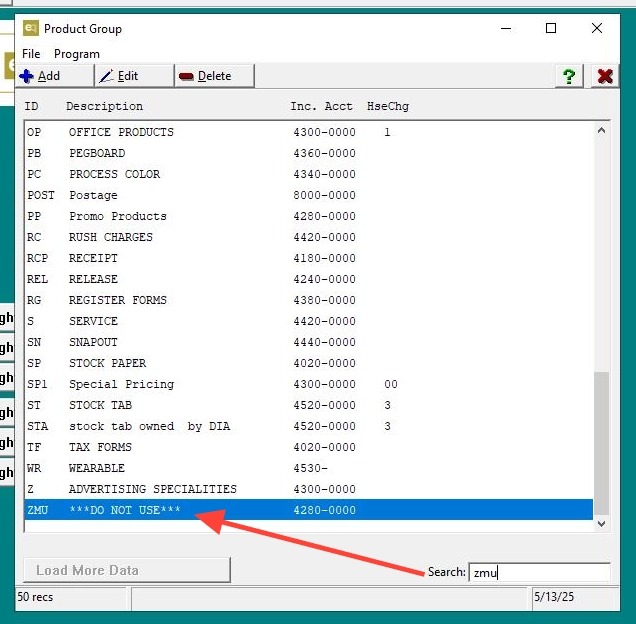
Task: Click the list scrollbar down arrow
Action: pyautogui.click(x=602, y=524)
